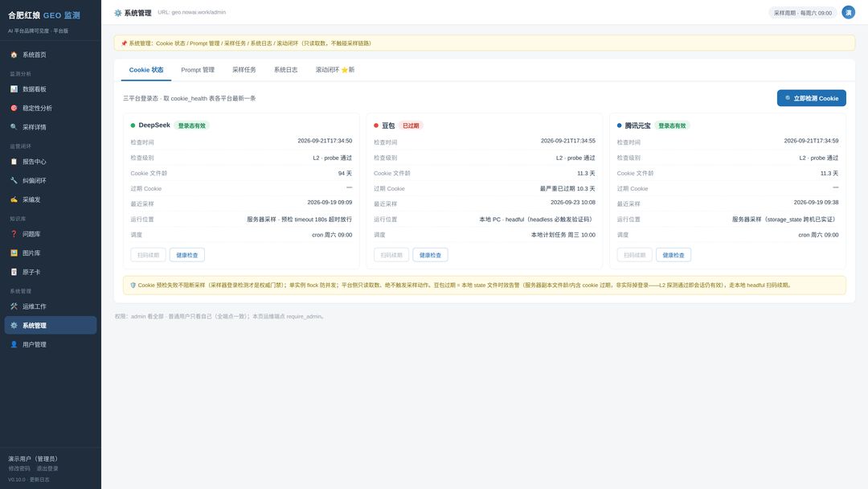Click the pushpin icon in the yellow banner
This screenshot has height=489, width=868.
click(124, 43)
